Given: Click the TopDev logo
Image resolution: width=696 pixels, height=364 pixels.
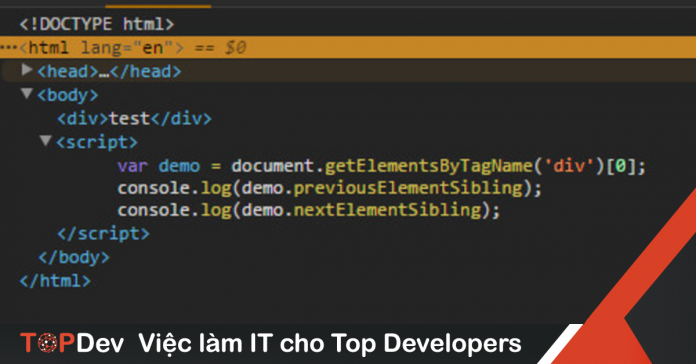Looking at the screenshot, I should pos(72,344).
